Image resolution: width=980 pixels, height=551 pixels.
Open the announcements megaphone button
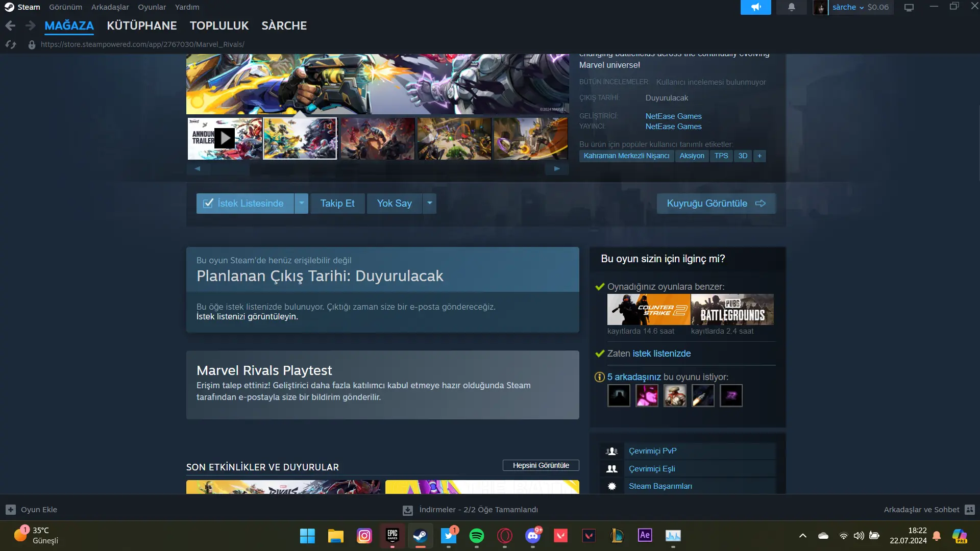pyautogui.click(x=755, y=7)
